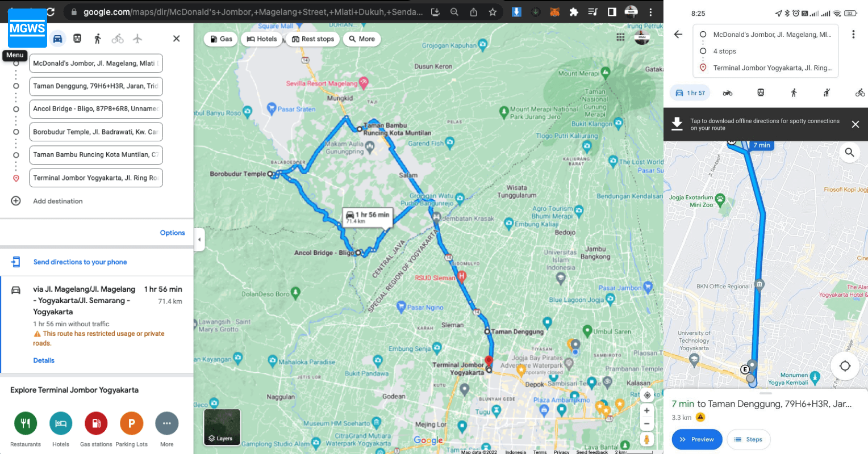Screen dimensions: 868x454
Task: Expand 4 stops in mobile route box
Action: coord(725,51)
